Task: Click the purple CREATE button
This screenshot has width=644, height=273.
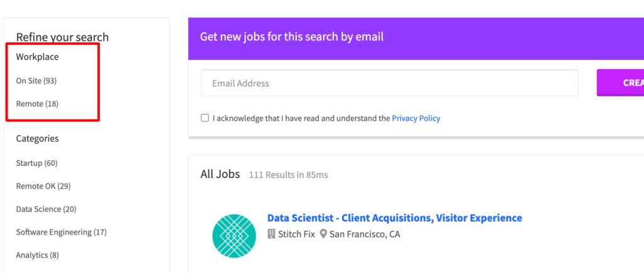Action: [x=620, y=82]
